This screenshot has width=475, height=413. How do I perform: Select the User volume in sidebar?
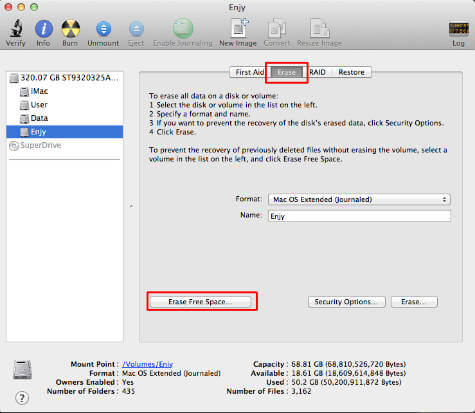coord(65,105)
